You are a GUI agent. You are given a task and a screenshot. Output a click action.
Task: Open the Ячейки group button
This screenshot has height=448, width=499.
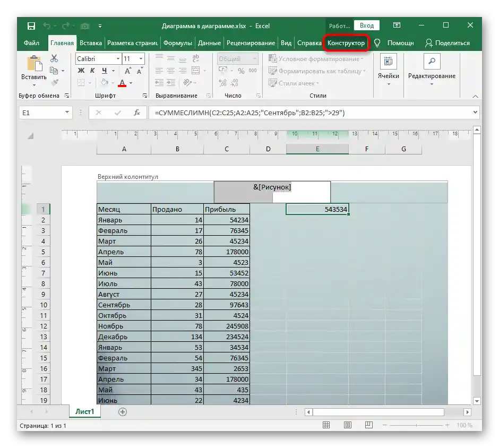[x=388, y=71]
